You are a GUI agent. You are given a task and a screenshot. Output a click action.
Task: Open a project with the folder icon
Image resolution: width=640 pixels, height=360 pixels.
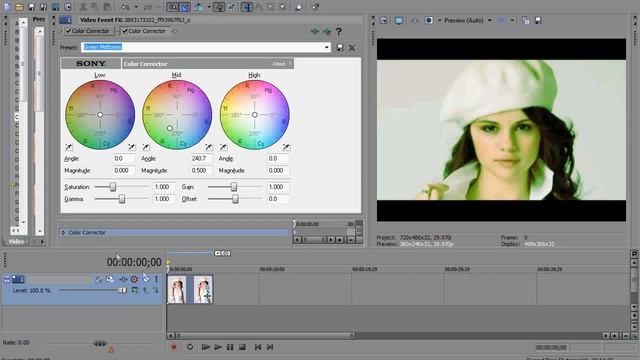pyautogui.click(x=19, y=7)
